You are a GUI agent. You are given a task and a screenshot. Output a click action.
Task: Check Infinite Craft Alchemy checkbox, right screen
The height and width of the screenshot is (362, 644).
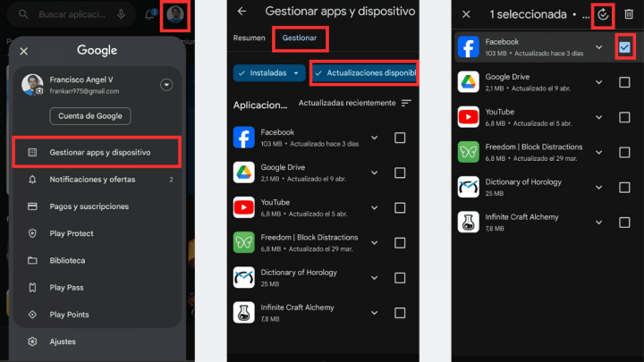coord(624,223)
